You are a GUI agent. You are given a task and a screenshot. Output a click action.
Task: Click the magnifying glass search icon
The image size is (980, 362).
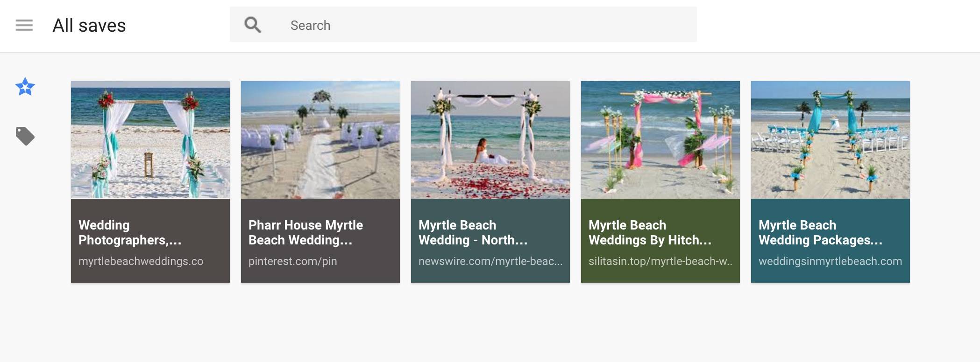pos(253,25)
